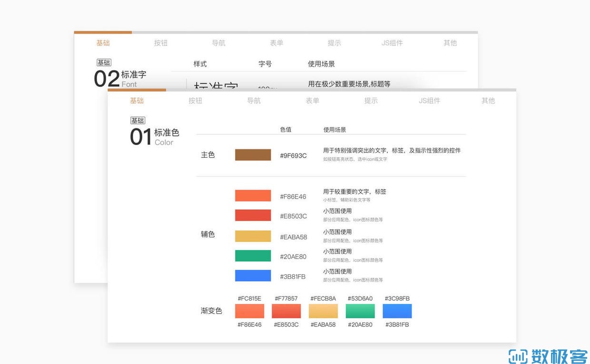Select green gradient swatch under #53D6A0
Image resolution: width=590 pixels, height=364 pixels.
tap(360, 311)
